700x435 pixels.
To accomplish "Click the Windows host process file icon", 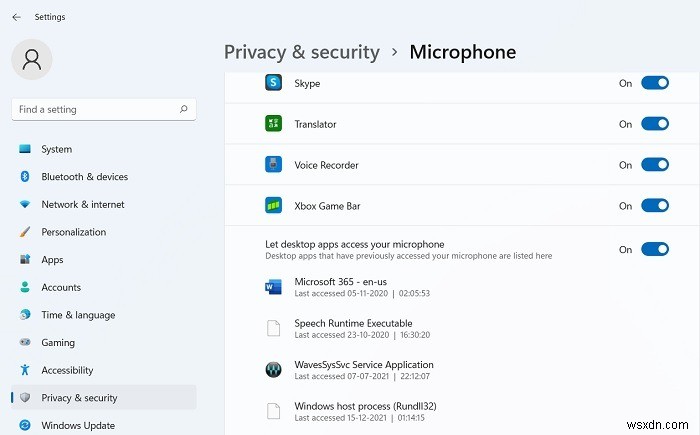I will 273,411.
